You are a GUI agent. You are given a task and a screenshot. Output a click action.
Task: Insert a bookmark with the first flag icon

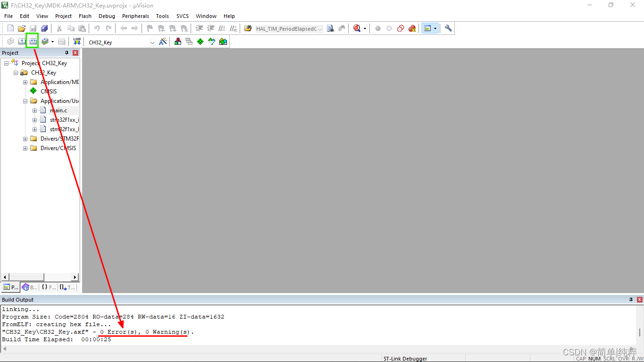click(x=150, y=28)
